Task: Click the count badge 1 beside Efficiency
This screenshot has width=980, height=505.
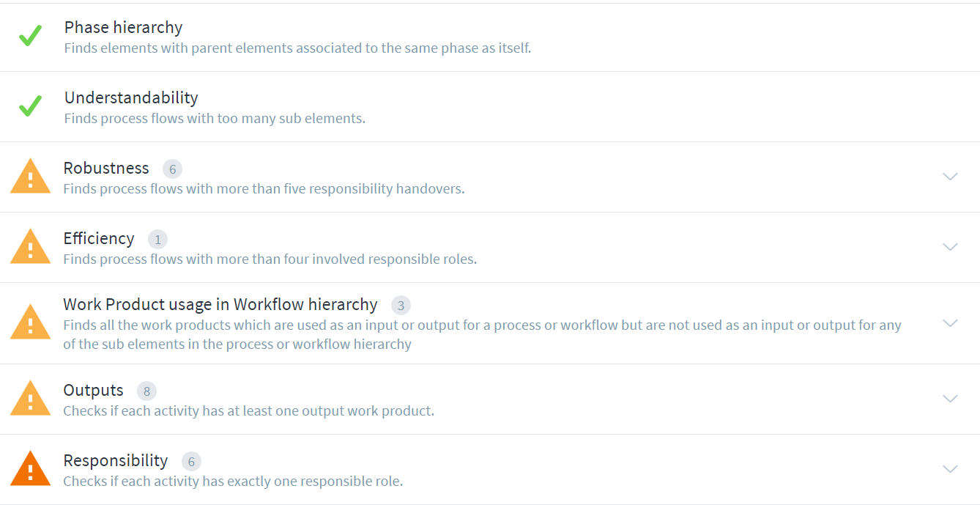Action: pos(157,239)
